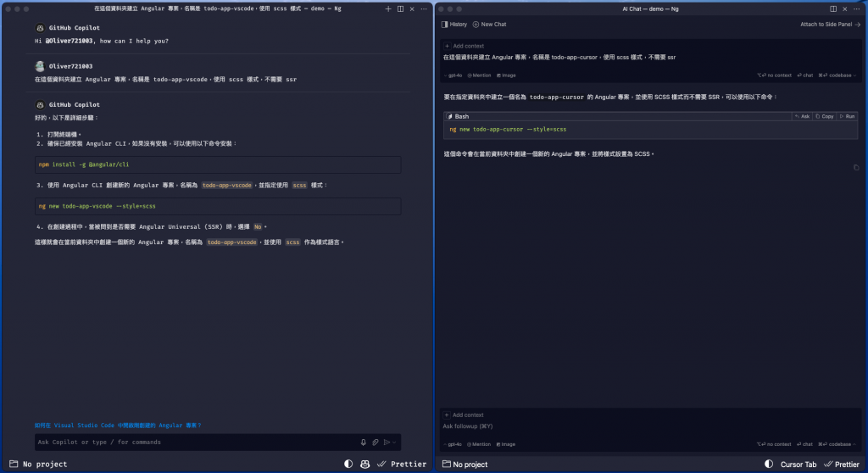Click Prettier in the Copilot window status bar

(402, 465)
